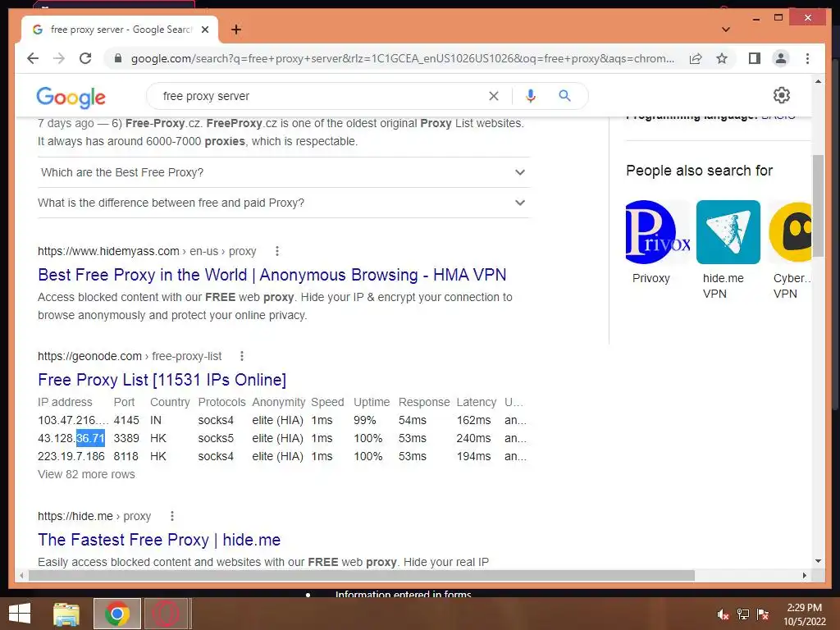Open 'Best Free Proxy in the World' link
The width and height of the screenshot is (840, 630).
272,275
